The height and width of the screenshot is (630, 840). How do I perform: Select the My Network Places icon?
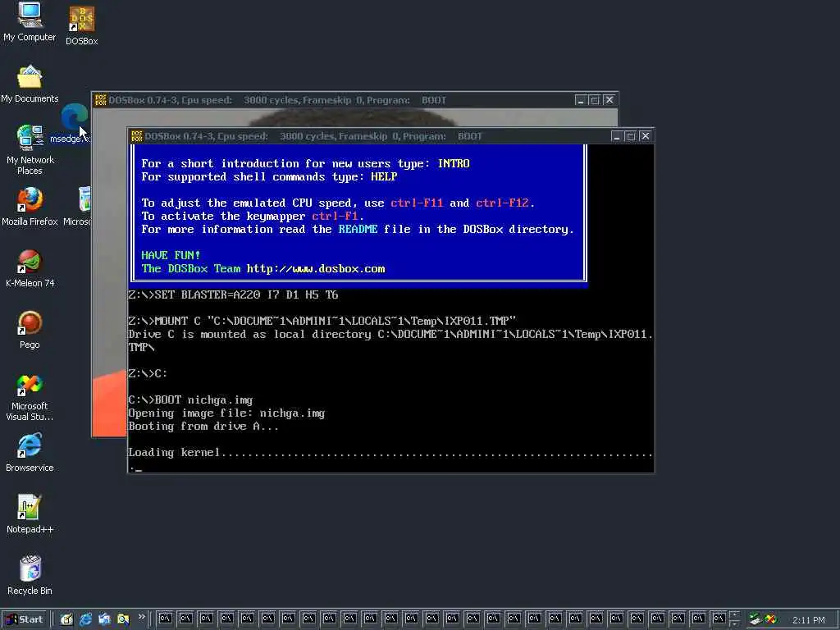30,150
